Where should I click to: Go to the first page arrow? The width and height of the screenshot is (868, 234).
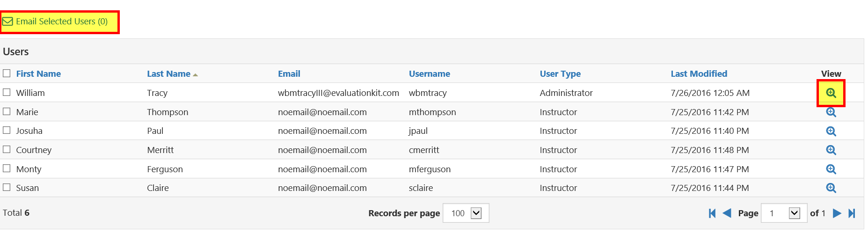(712, 213)
